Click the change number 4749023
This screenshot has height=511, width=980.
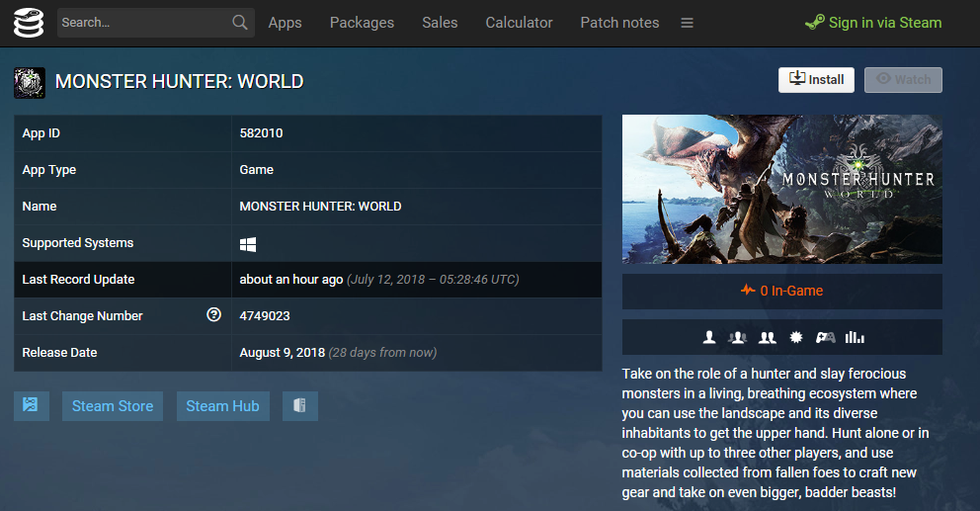tap(265, 316)
